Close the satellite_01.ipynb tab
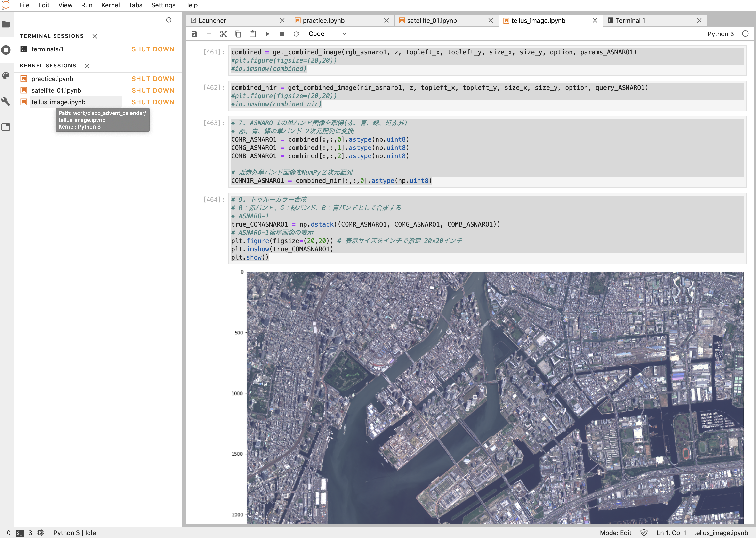This screenshot has height=538, width=756. pyautogui.click(x=491, y=21)
